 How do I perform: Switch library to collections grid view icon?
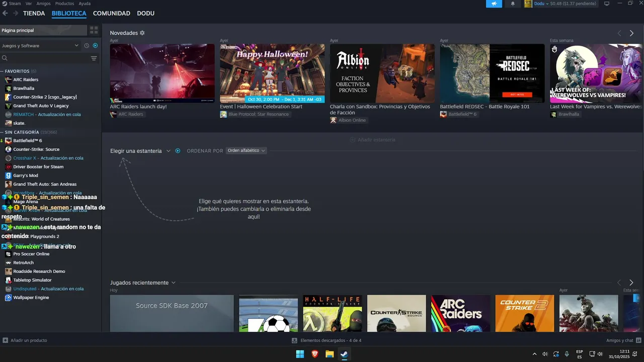(x=94, y=30)
